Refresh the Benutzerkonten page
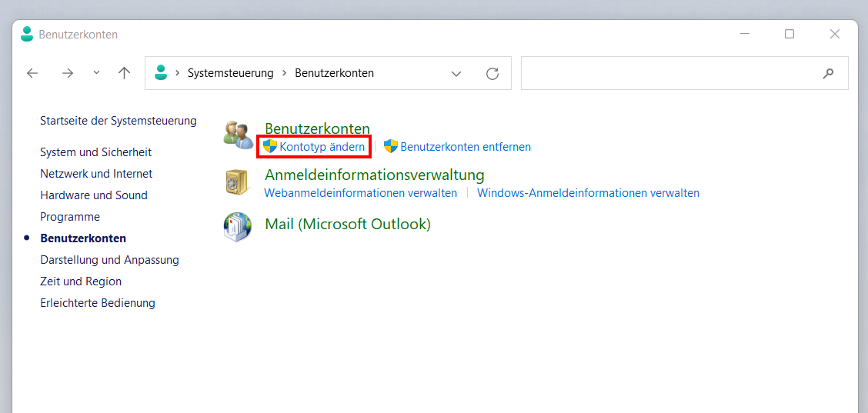 pyautogui.click(x=492, y=73)
